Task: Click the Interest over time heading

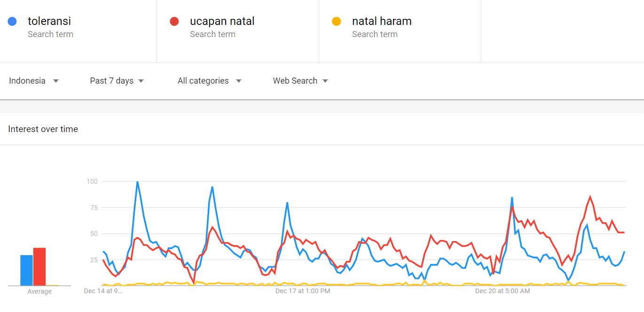Action: (x=43, y=129)
